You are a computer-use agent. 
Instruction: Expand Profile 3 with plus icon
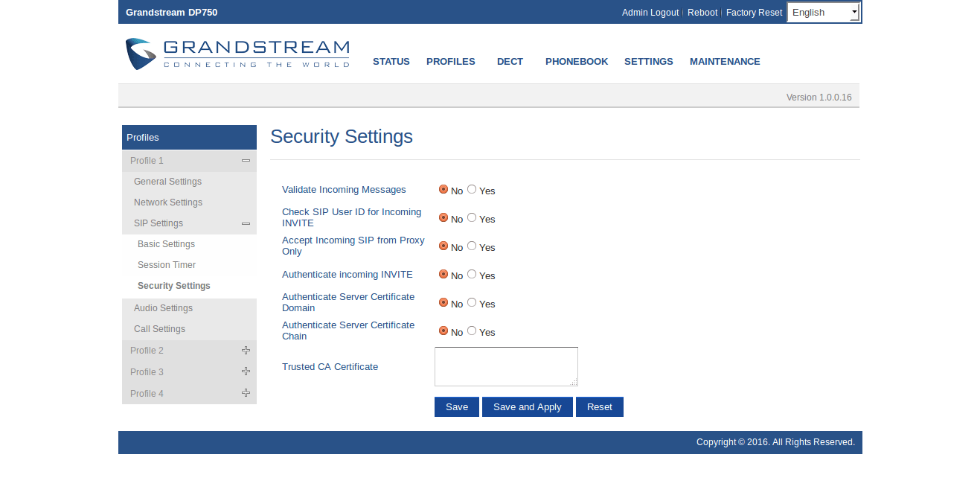(x=246, y=371)
